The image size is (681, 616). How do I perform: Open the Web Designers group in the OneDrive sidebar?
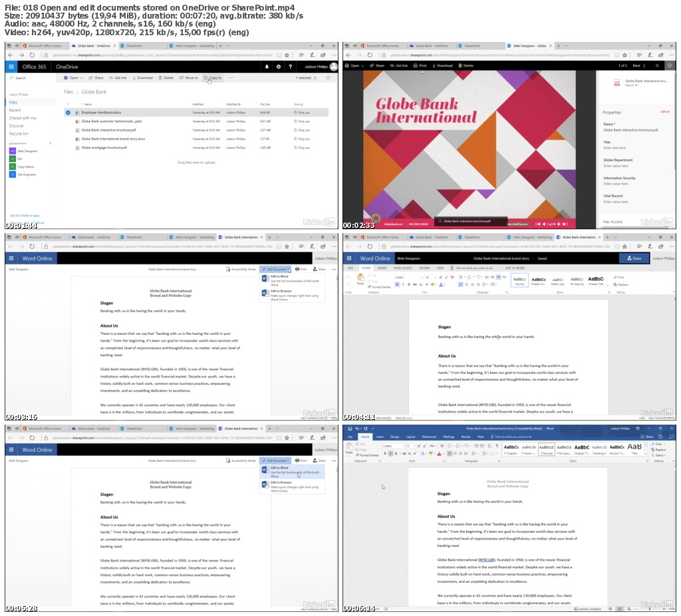point(24,151)
